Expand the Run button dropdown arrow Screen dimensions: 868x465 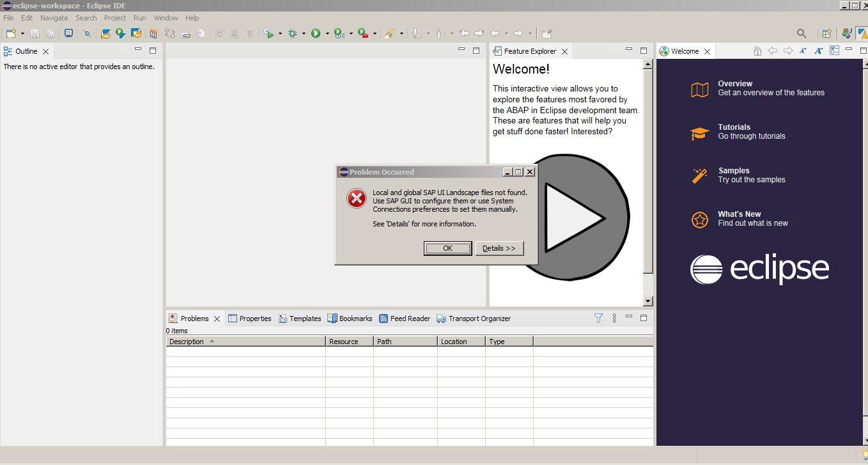tap(327, 33)
